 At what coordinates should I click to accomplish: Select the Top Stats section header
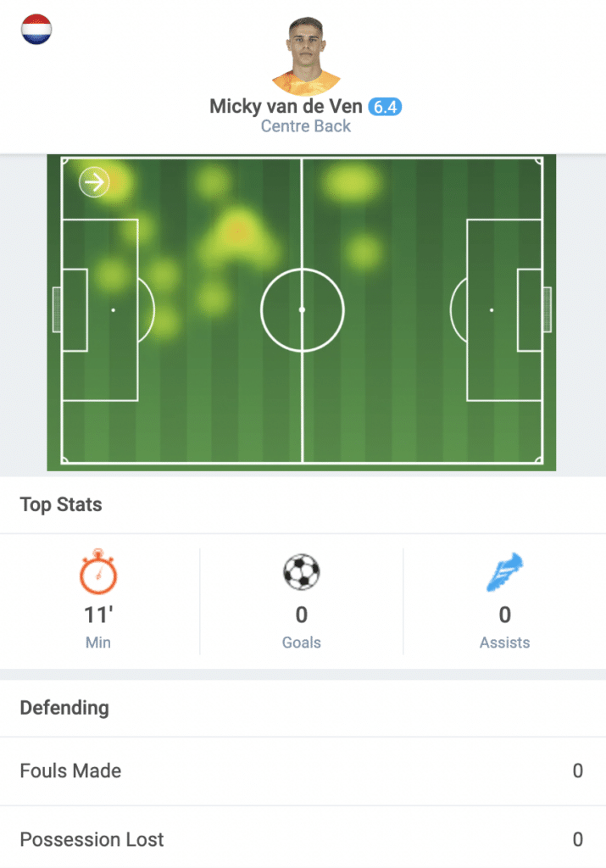pos(61,504)
